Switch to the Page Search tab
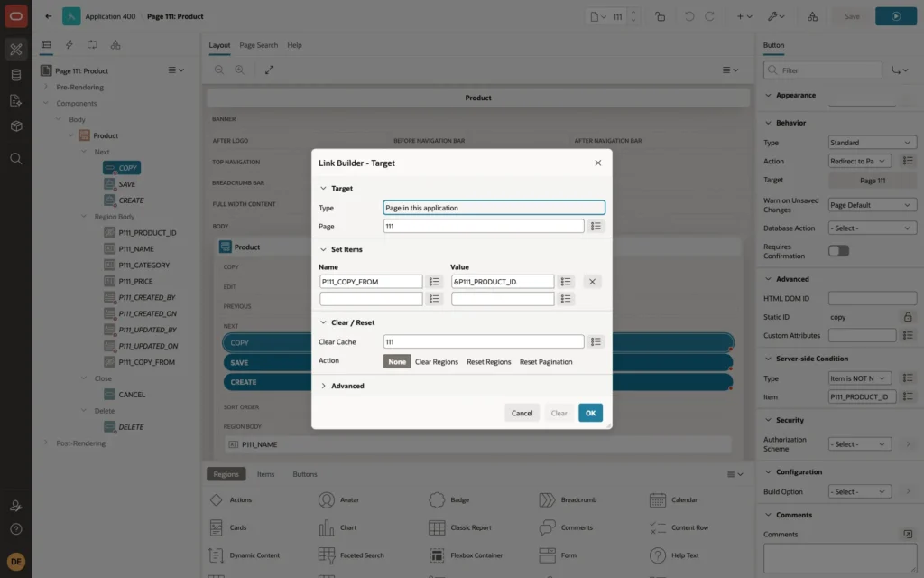This screenshot has height=578, width=924. (258, 45)
